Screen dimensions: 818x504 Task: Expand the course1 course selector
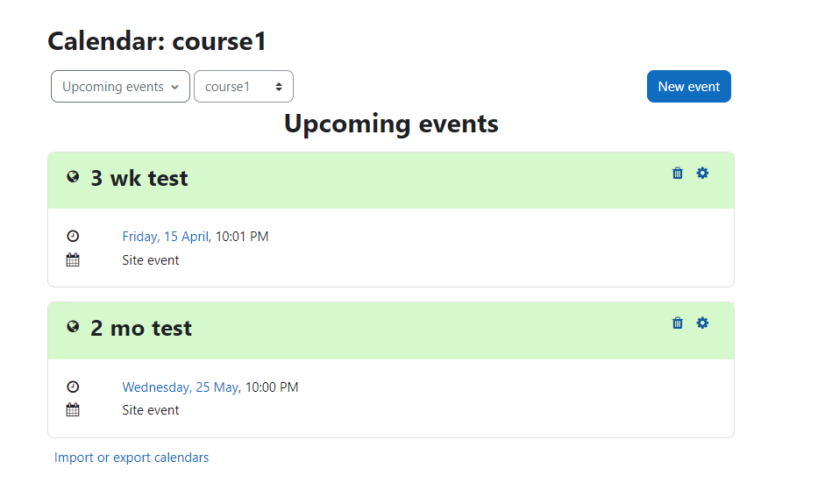(x=244, y=87)
